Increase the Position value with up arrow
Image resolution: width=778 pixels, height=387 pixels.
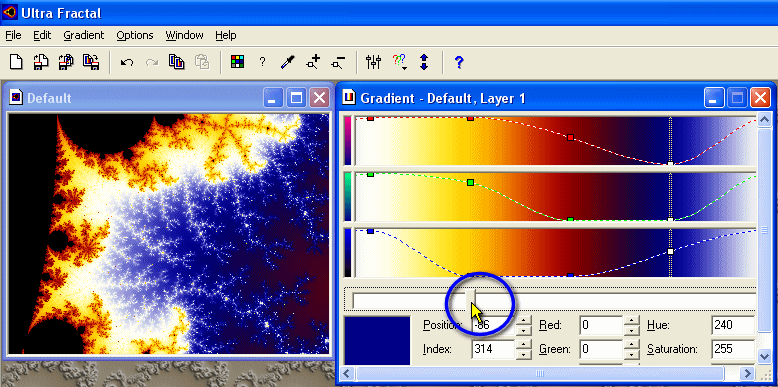523,321
